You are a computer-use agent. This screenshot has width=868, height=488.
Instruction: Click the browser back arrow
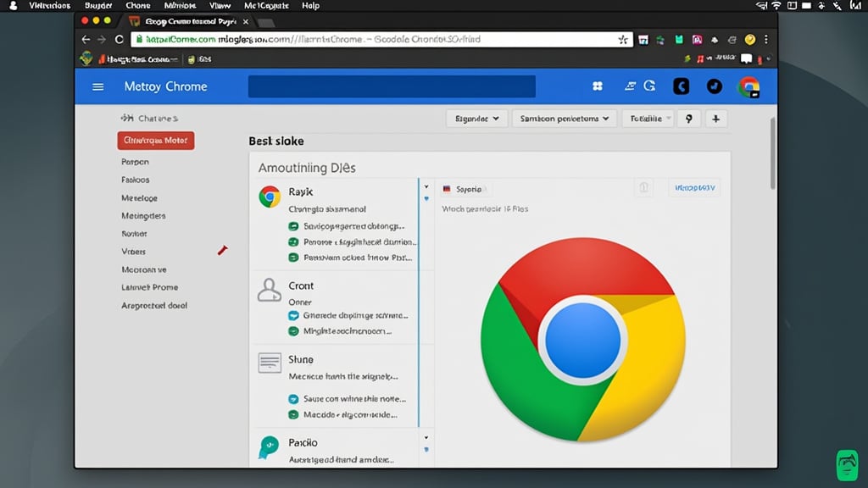click(x=86, y=39)
